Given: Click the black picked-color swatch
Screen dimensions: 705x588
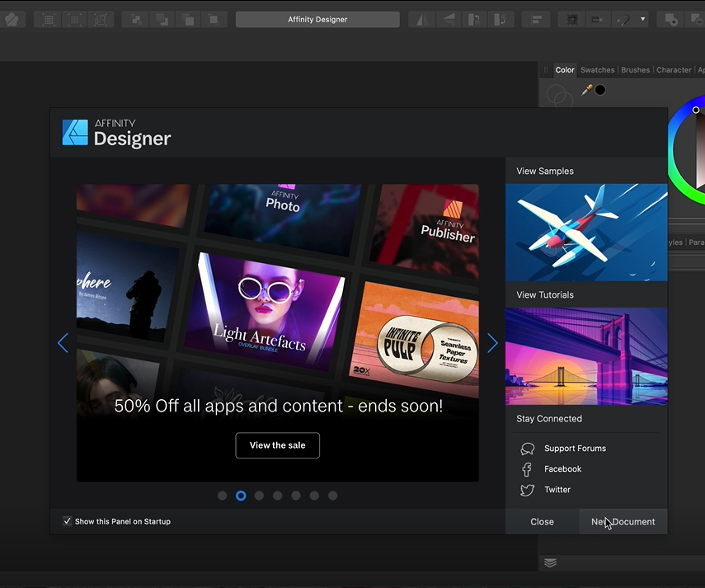Looking at the screenshot, I should tap(600, 90).
